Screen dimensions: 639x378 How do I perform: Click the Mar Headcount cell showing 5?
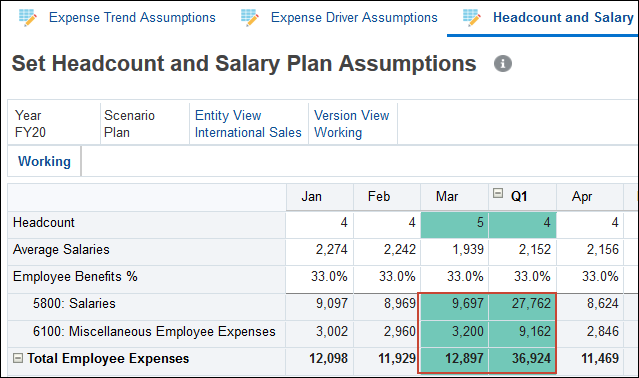(454, 224)
